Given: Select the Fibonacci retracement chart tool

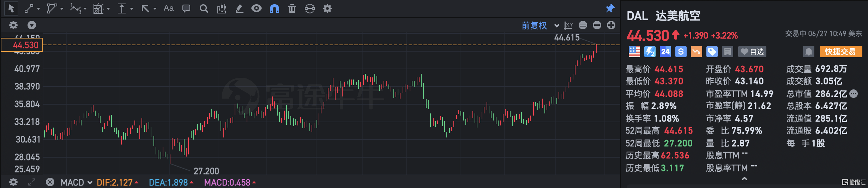Looking at the screenshot, I should point(98,8).
